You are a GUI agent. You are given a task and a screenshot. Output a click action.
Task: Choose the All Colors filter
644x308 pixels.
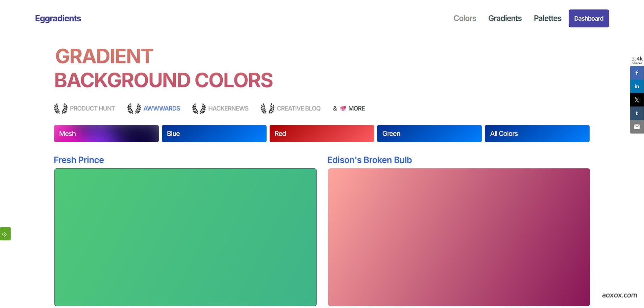coord(537,134)
